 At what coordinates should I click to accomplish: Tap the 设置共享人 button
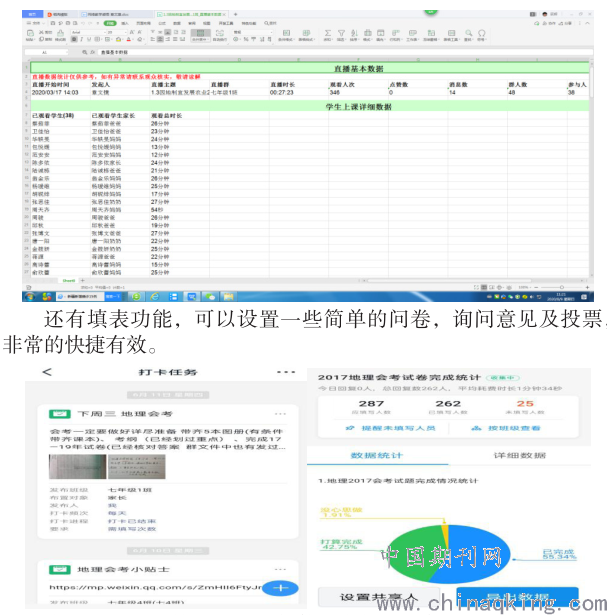click(378, 597)
